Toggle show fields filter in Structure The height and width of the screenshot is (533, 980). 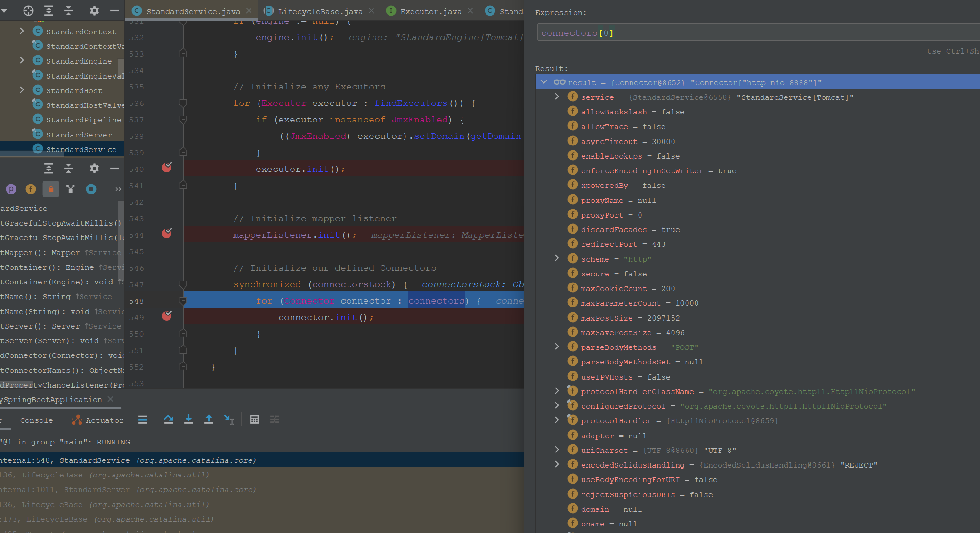[x=31, y=189]
